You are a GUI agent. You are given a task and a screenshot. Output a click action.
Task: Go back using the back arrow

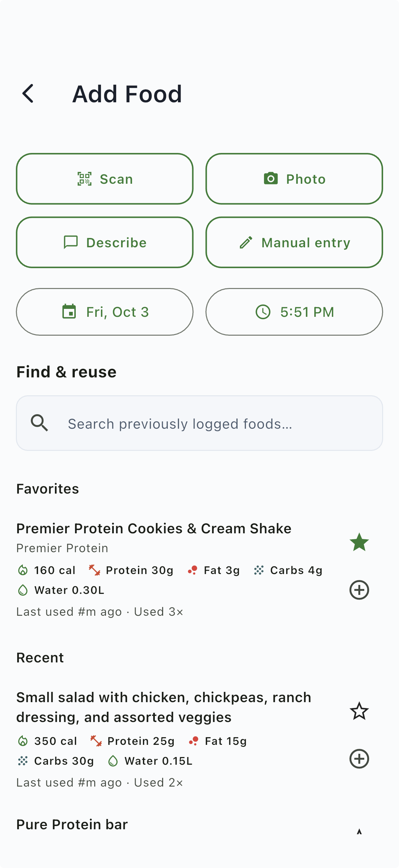(28, 93)
